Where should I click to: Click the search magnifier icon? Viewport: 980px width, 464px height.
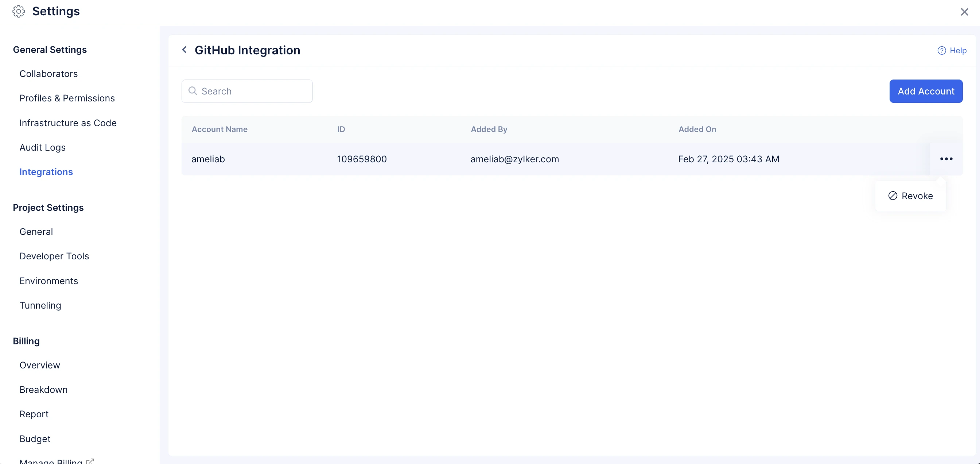pos(193,91)
